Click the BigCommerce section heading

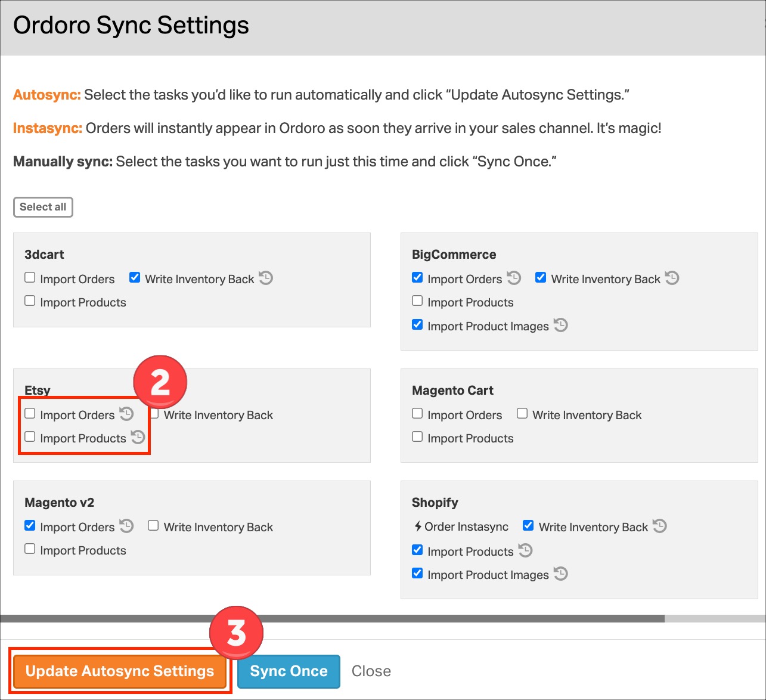click(454, 255)
